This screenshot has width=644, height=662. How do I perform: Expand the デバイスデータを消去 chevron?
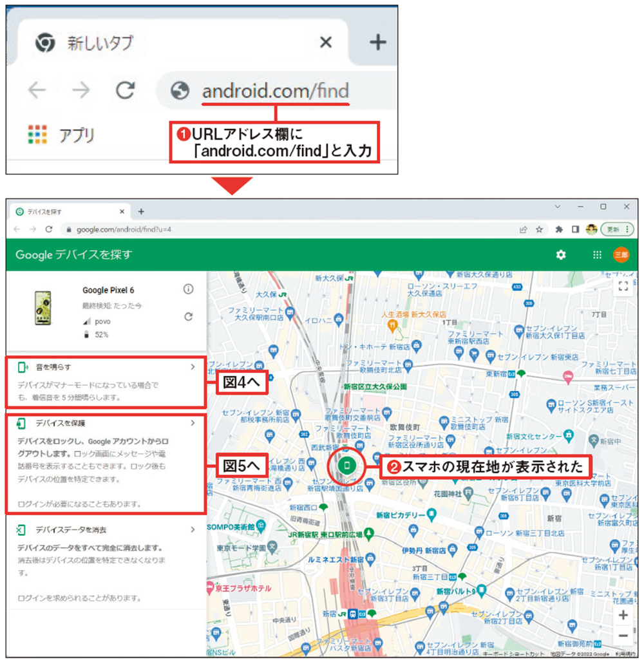193,529
